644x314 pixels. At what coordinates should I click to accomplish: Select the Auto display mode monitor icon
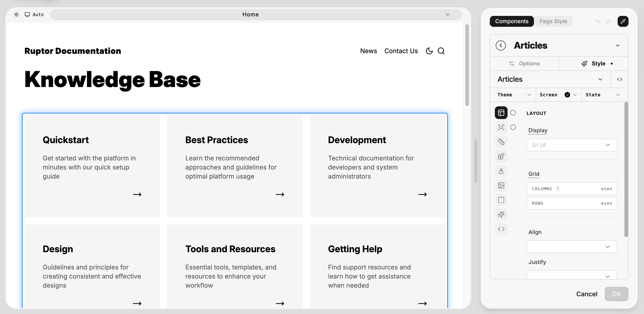click(x=27, y=15)
